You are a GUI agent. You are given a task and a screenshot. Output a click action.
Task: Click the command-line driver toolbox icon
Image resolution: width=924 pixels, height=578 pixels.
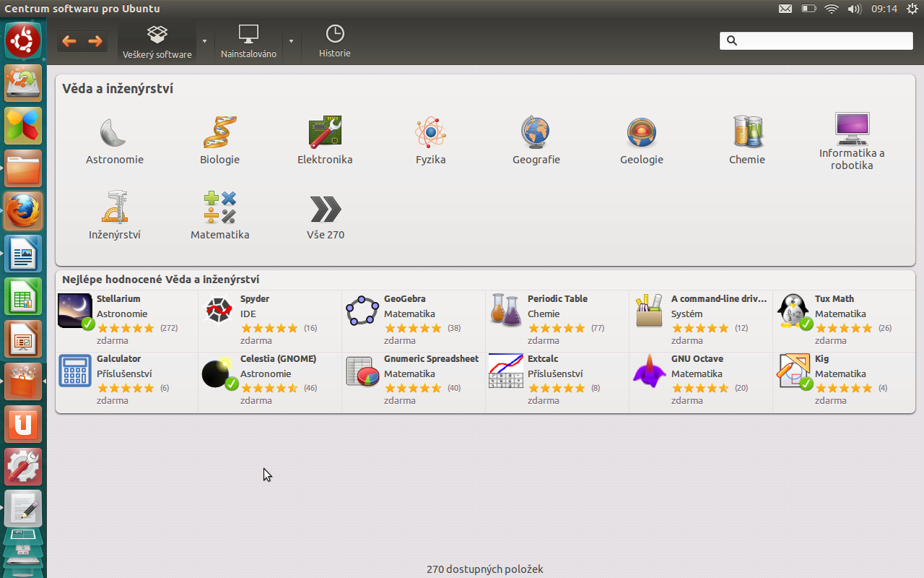point(649,311)
